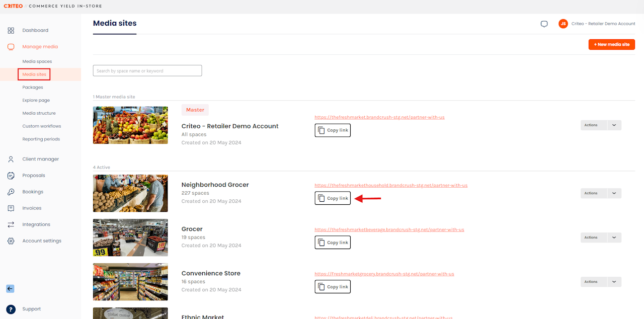Open thefreshmarketbeverage partner-with-us link
This screenshot has width=644, height=319.
389,229
